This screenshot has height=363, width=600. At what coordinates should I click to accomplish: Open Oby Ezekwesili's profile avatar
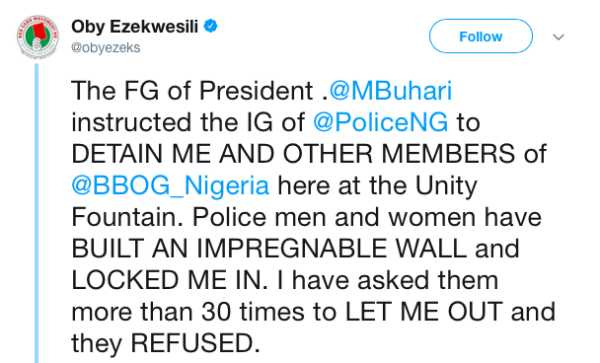click(38, 37)
